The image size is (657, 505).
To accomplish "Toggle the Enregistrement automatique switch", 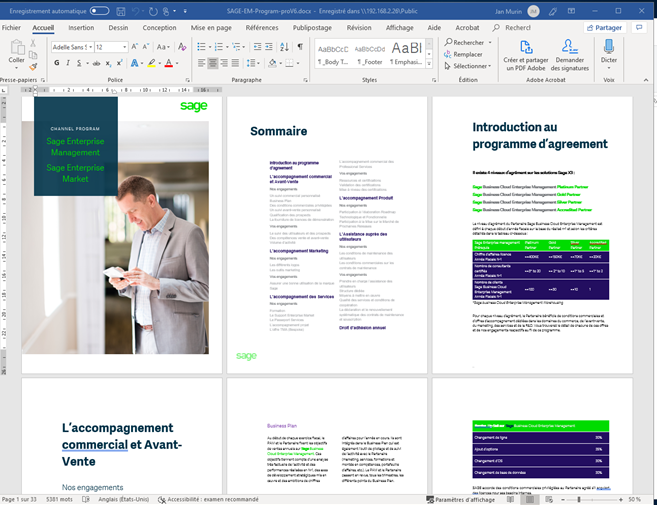I will (99, 11).
